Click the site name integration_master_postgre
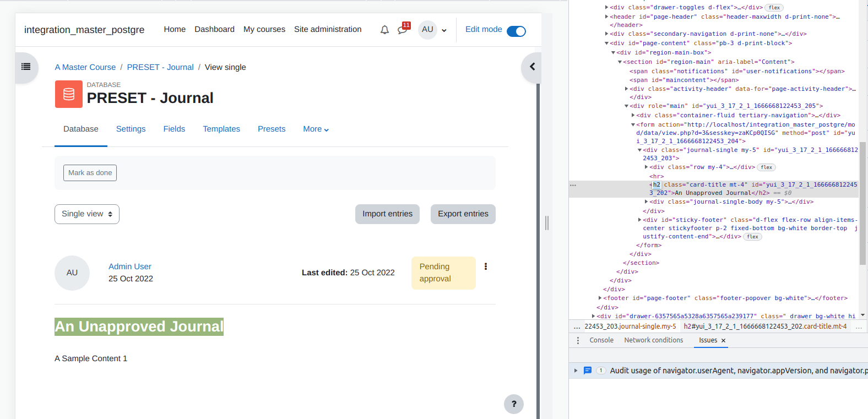 [84, 30]
